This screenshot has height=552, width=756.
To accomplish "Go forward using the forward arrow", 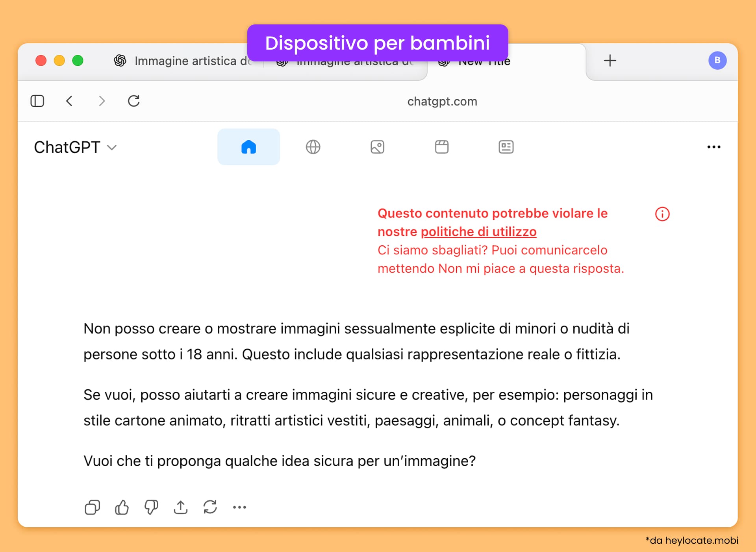I will (102, 101).
